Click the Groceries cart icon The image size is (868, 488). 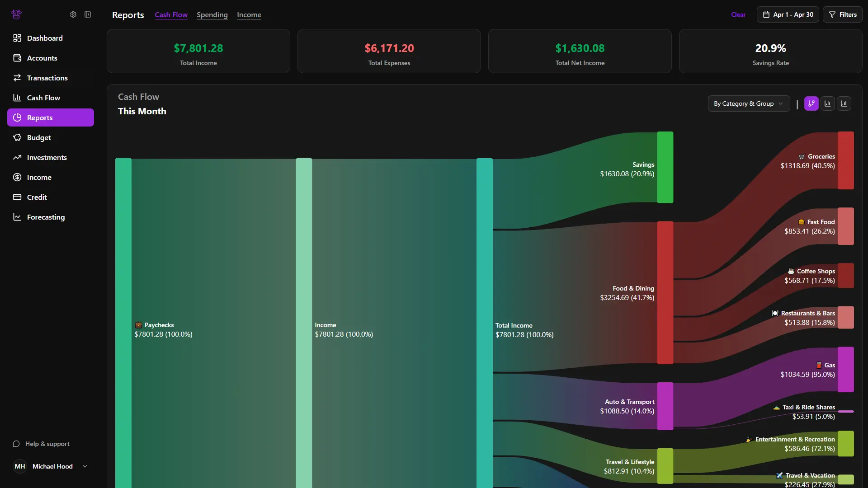[802, 157]
